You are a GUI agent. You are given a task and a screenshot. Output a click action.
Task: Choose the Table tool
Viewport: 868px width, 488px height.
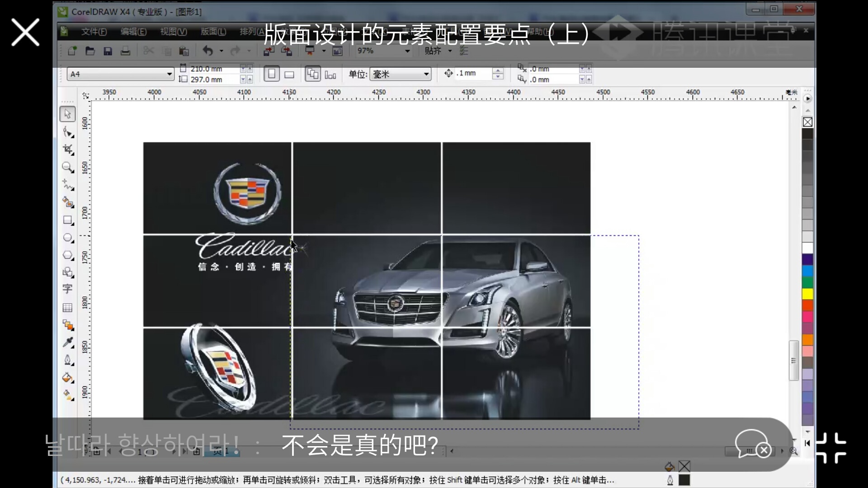pos(67,308)
